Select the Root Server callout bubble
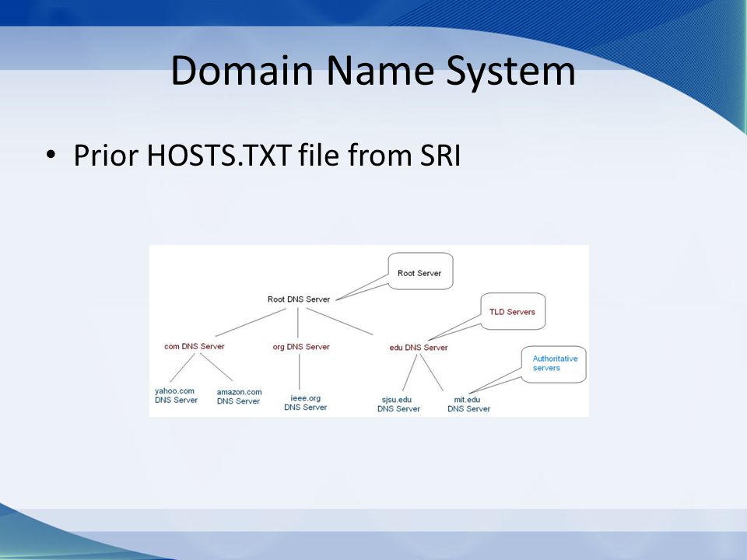The image size is (747, 560). 420,271
